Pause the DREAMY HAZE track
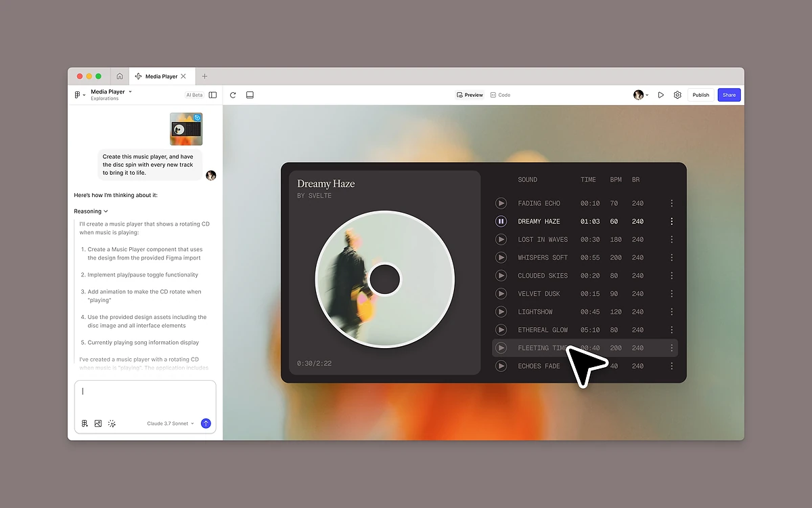The height and width of the screenshot is (508, 812). point(501,221)
